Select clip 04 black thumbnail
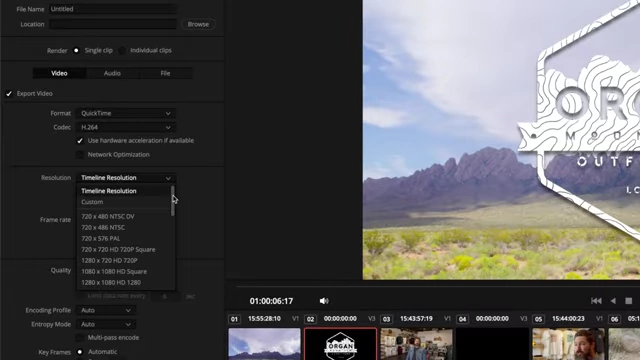This screenshot has height=360, width=640. pyautogui.click(x=492, y=344)
